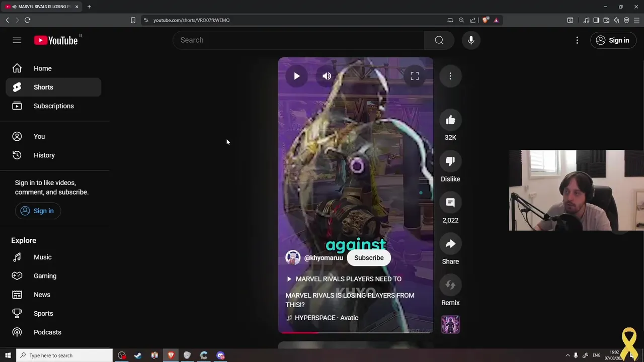Open the zoom magnifier in address bar

point(461,20)
